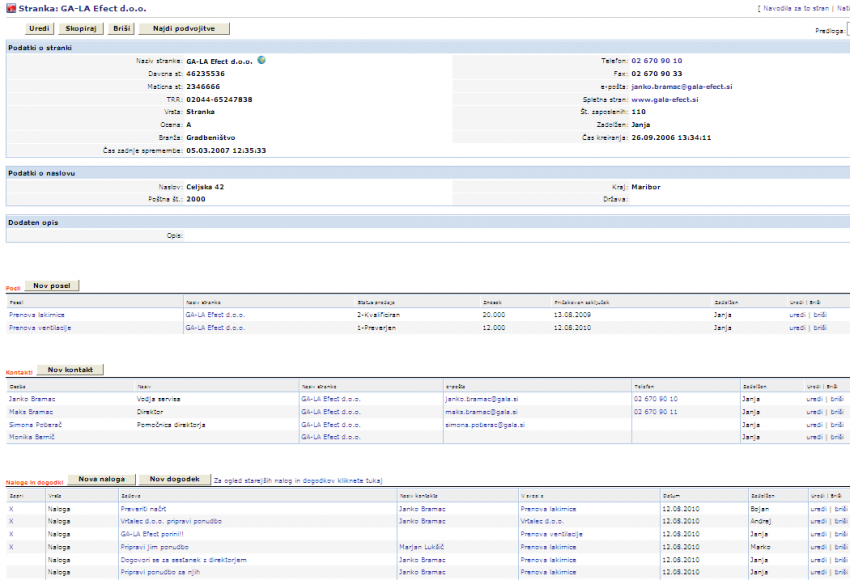850x580 pixels.
Task: Click the globe icon beside GA-LA Efect d.o.o.
Action: 261,60
